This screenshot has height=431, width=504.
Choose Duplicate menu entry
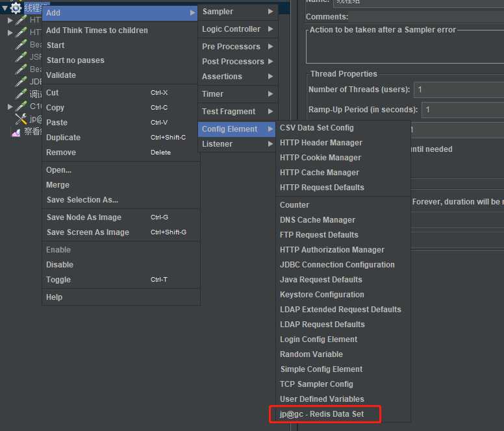pos(120,138)
